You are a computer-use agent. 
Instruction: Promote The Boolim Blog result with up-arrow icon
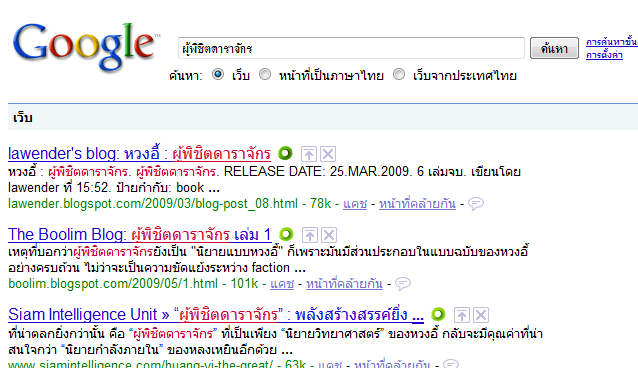tap(310, 235)
